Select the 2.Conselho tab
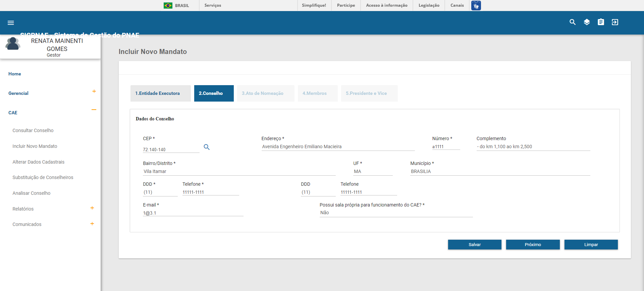The image size is (644, 291). 214,94
